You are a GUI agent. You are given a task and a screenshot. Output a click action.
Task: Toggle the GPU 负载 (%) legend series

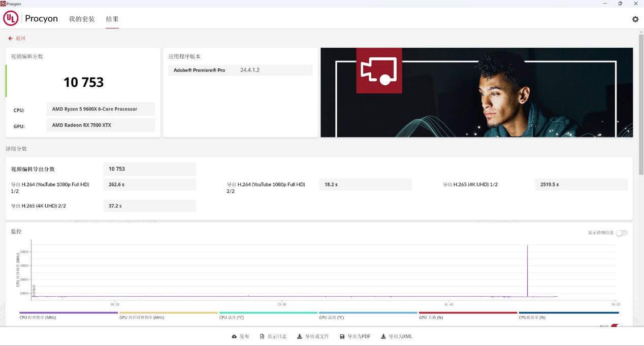tap(432, 318)
